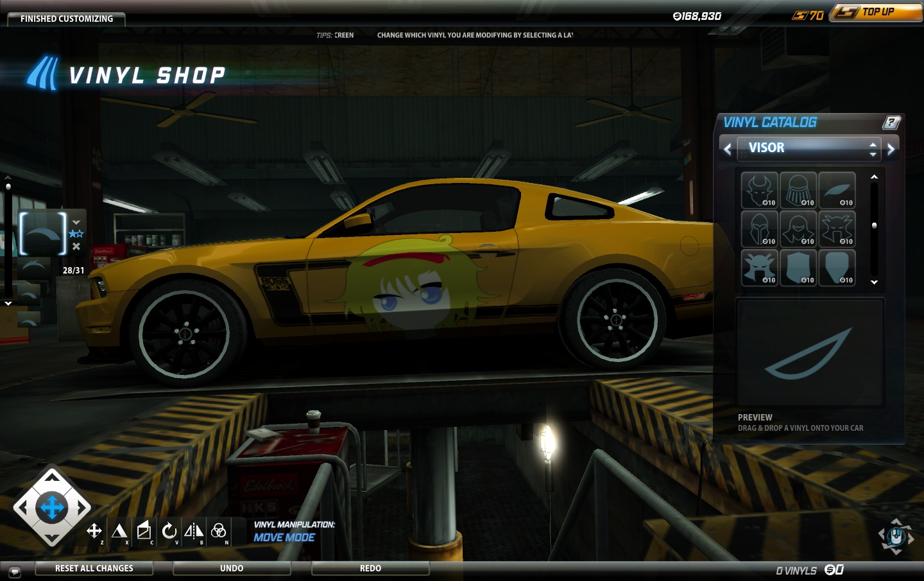Pick the spiked samurai mask outline vinyl
Image resolution: width=924 pixels, height=581 pixels.
pyautogui.click(x=837, y=229)
